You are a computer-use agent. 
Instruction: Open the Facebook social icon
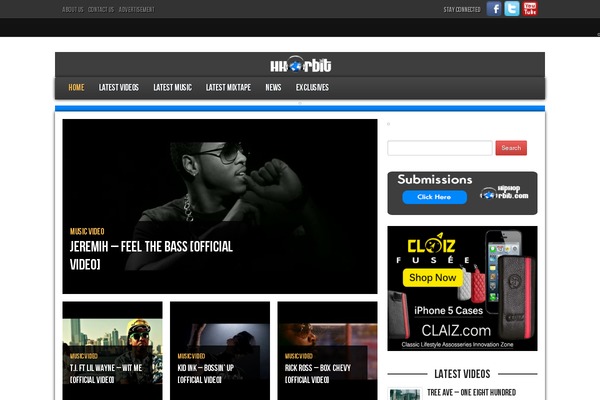pos(494,8)
